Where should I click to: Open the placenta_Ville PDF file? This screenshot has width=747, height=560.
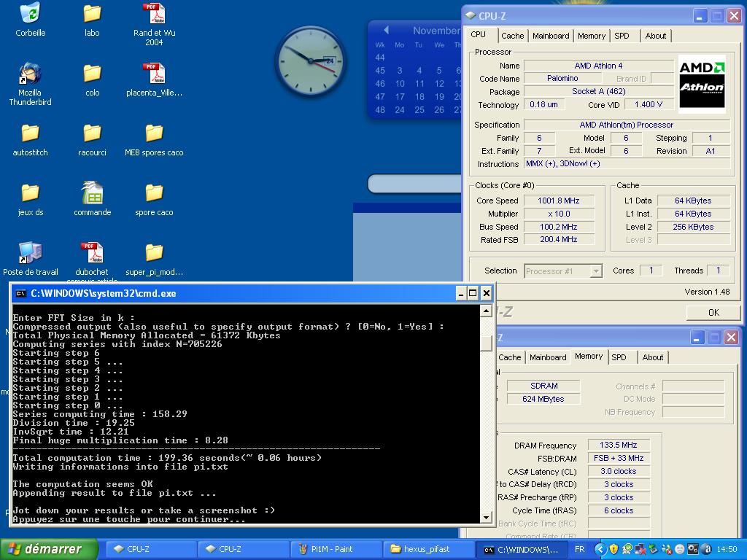point(154,74)
